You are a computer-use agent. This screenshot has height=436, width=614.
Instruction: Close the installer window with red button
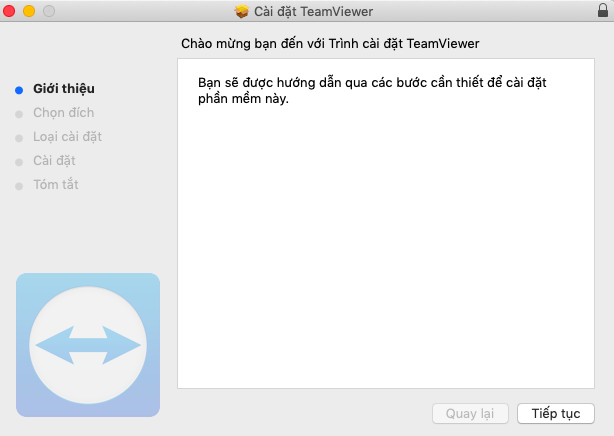9,11
